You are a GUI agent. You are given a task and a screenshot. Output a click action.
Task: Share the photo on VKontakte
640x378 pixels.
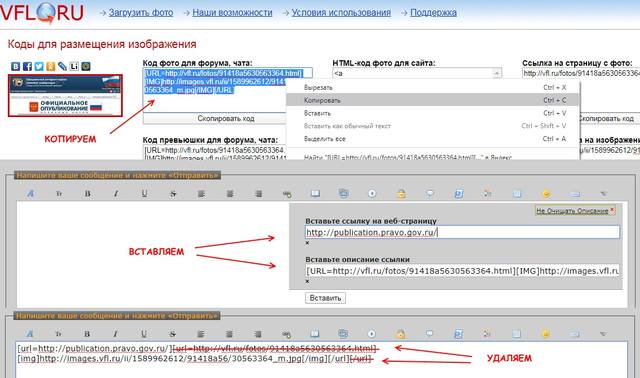pyautogui.click(x=16, y=66)
